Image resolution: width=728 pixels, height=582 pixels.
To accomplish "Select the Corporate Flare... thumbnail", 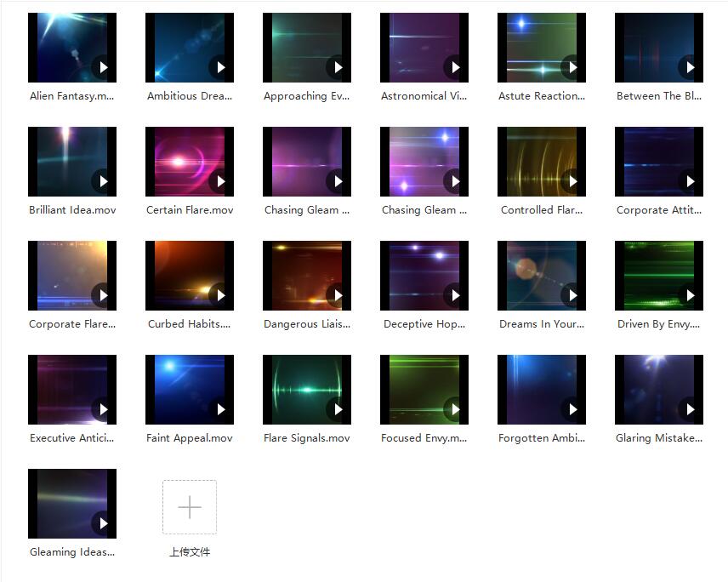I will 72,276.
